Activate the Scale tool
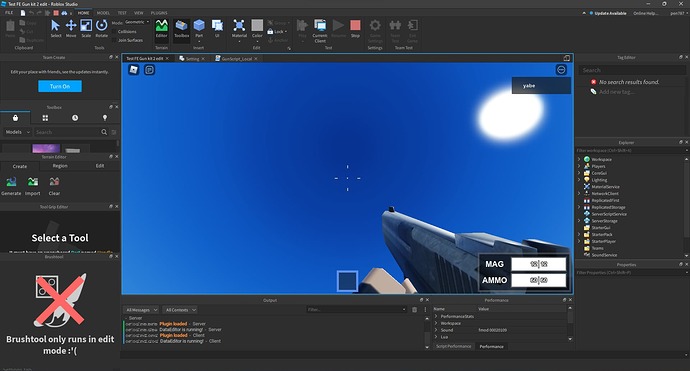 click(x=86, y=28)
